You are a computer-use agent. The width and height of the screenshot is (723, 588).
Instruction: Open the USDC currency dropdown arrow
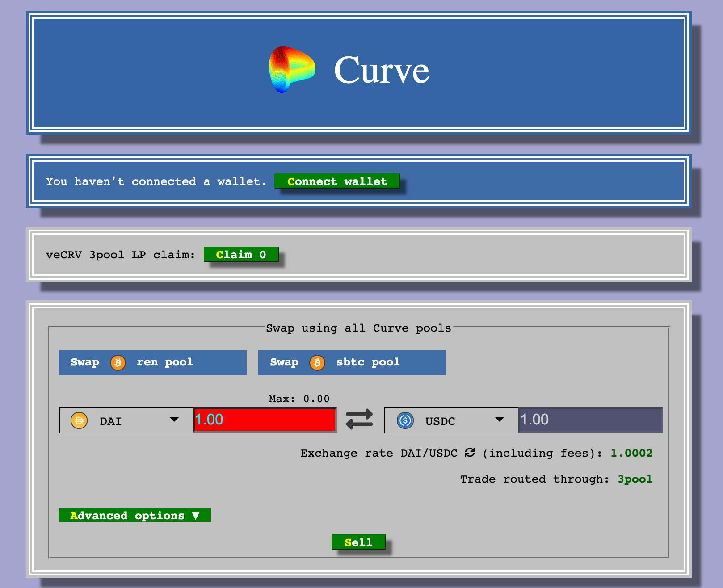(x=500, y=420)
